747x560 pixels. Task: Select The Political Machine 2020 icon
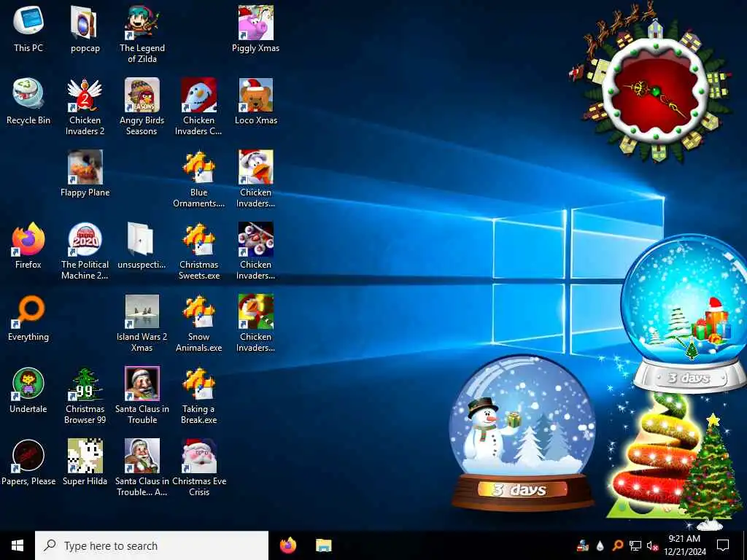pyautogui.click(x=85, y=252)
